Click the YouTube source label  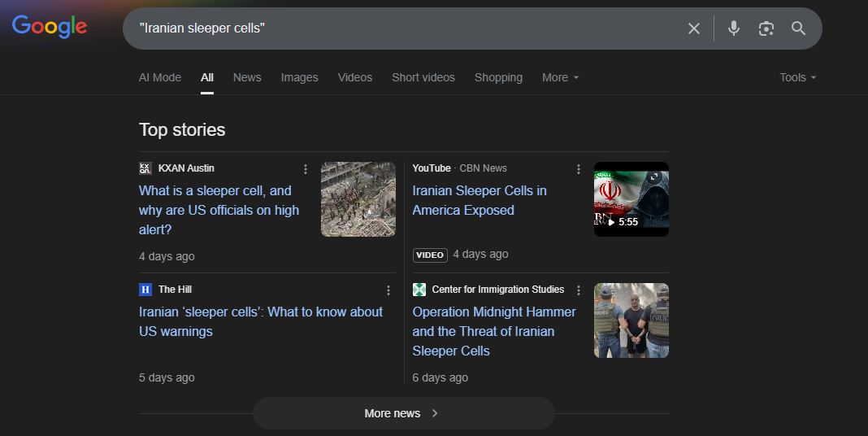point(432,168)
